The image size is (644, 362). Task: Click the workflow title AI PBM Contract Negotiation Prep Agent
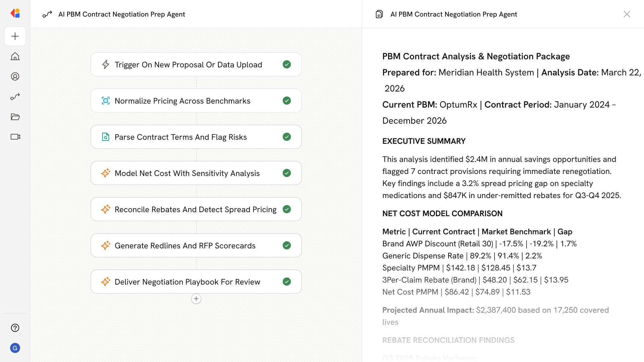[x=121, y=14]
